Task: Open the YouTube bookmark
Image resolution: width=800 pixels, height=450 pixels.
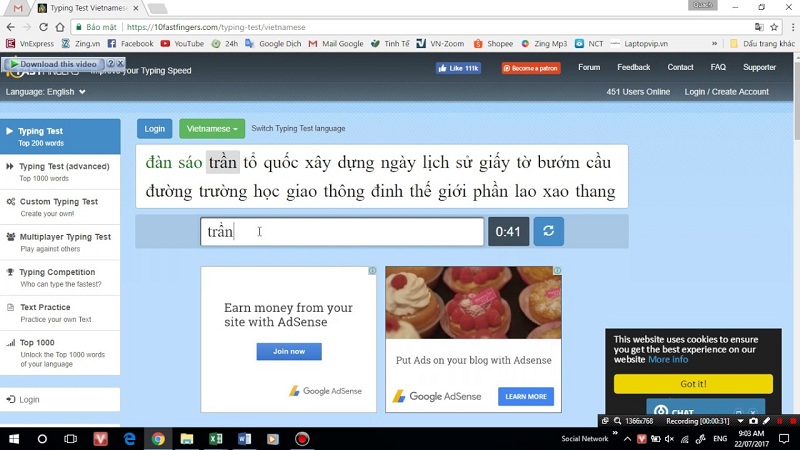Action: click(x=182, y=44)
